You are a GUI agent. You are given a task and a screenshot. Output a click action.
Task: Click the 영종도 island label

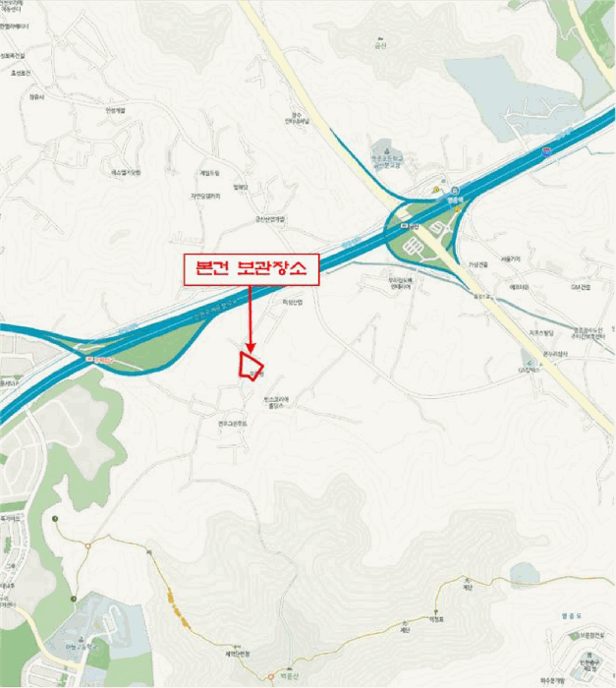coord(571,616)
